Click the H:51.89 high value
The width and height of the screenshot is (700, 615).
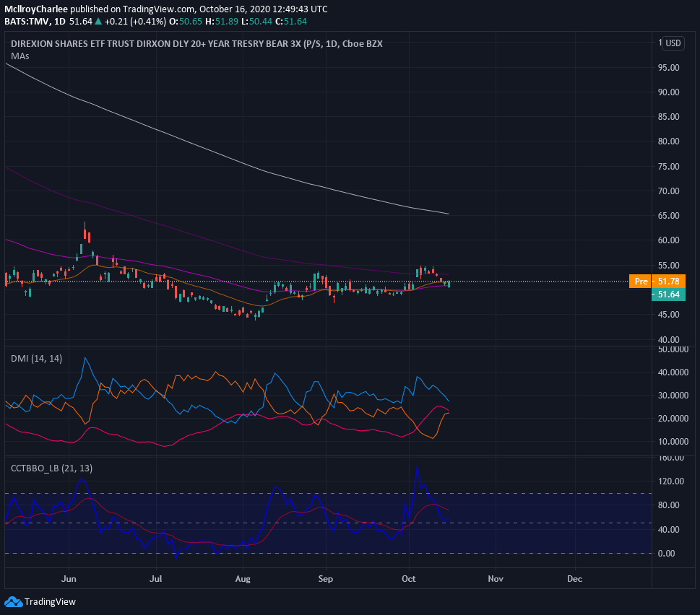click(x=222, y=22)
